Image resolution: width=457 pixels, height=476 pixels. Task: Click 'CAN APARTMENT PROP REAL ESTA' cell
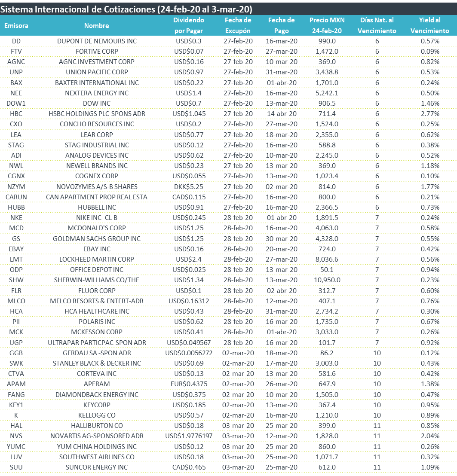point(97,197)
